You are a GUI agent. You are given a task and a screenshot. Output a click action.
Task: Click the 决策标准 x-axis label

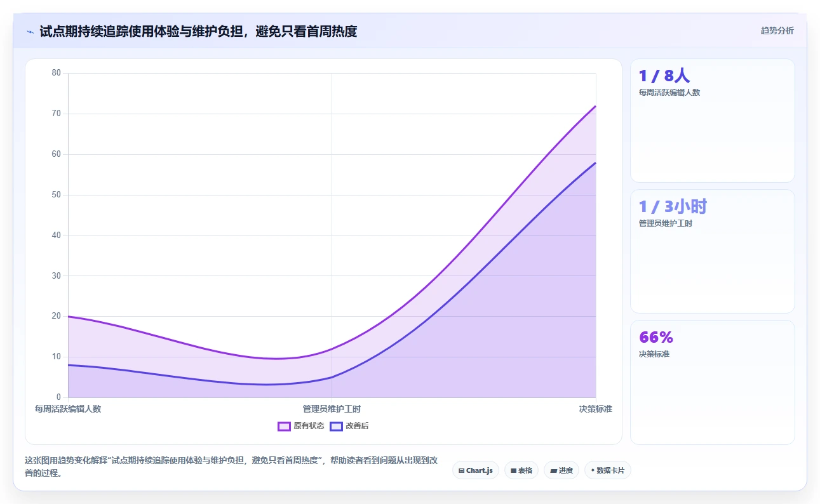(595, 409)
